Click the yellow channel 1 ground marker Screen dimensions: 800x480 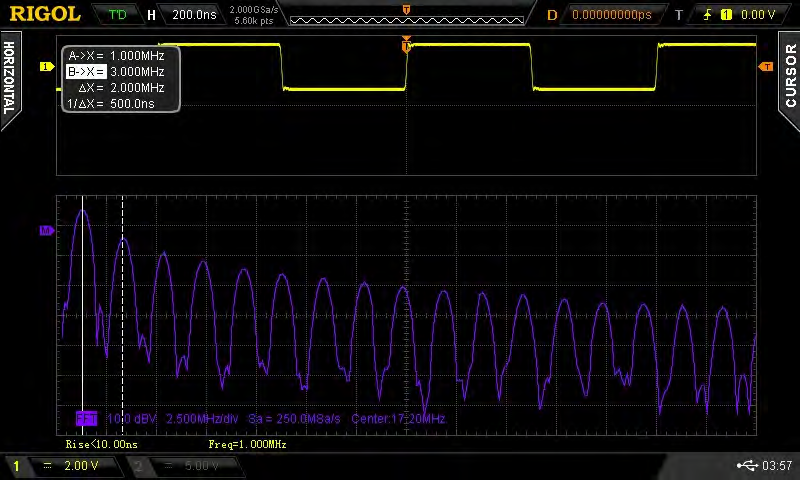[46, 66]
